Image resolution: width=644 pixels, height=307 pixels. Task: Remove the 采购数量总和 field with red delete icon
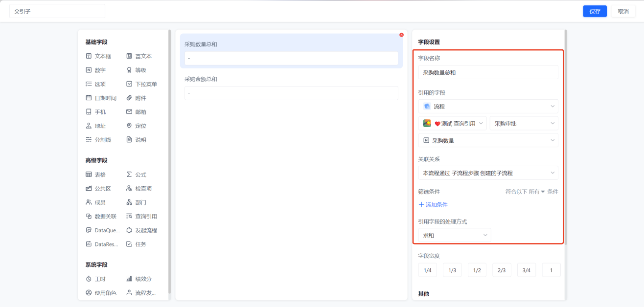click(x=401, y=35)
